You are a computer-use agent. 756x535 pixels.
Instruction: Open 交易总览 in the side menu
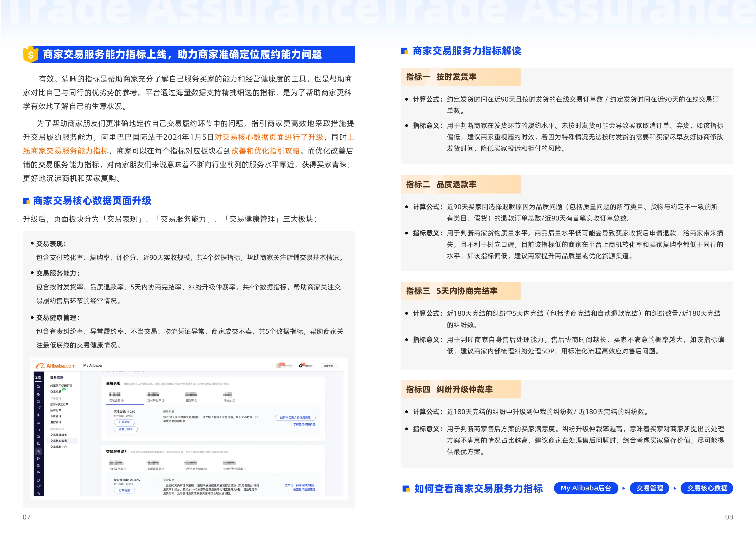56,392
